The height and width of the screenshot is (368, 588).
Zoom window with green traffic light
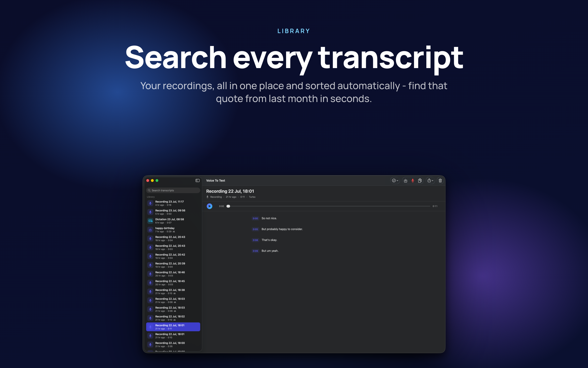pos(157,180)
